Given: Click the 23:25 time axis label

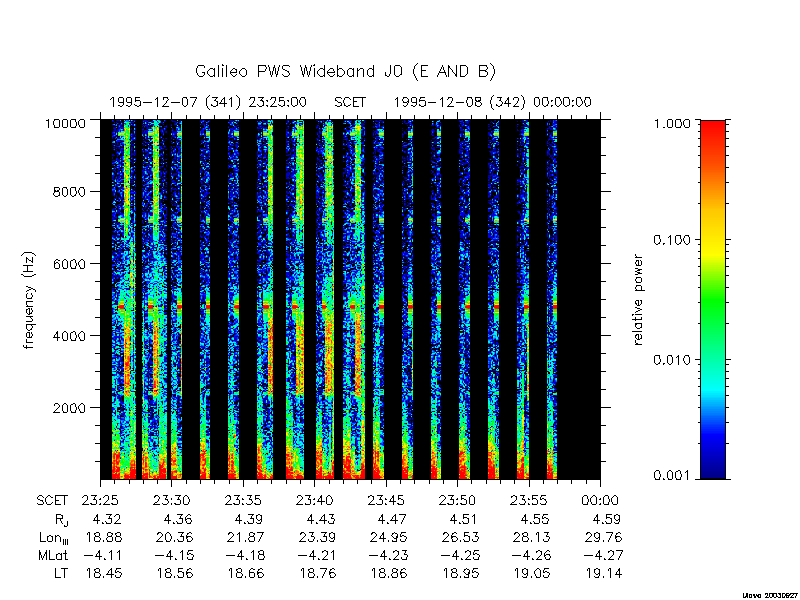Looking at the screenshot, I should coord(101,500).
